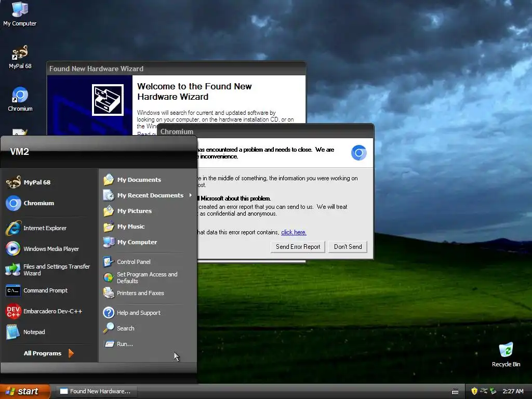Open the Run... dialog icon
The height and width of the screenshot is (399, 532).
tap(109, 344)
